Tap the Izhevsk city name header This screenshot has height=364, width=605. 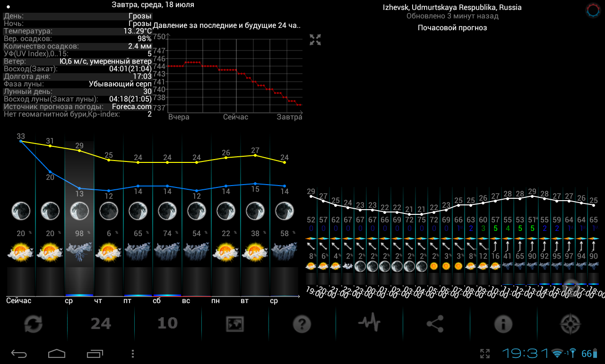click(452, 8)
